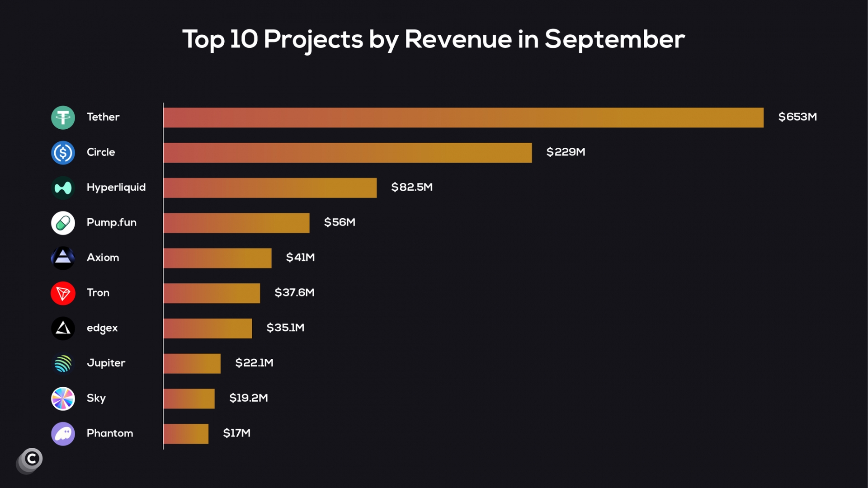Click the edgex logo icon
The height and width of the screenshot is (488, 868).
[63, 328]
